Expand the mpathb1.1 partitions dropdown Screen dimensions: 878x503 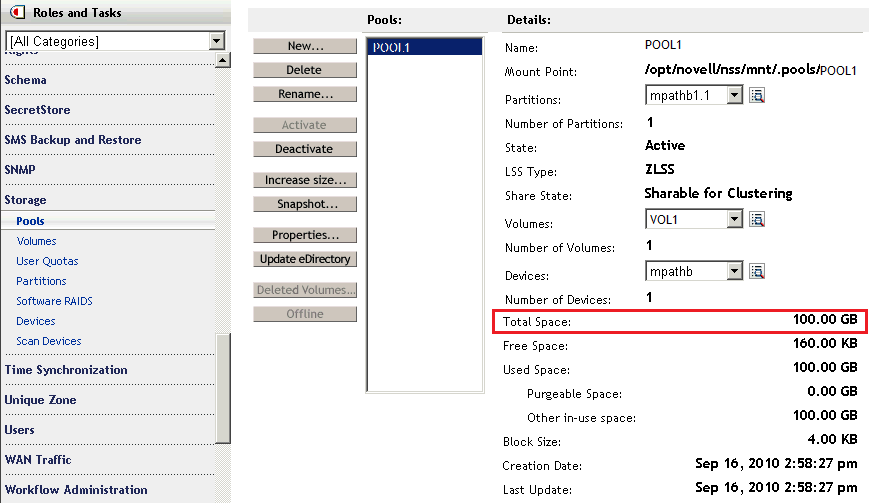[733, 95]
